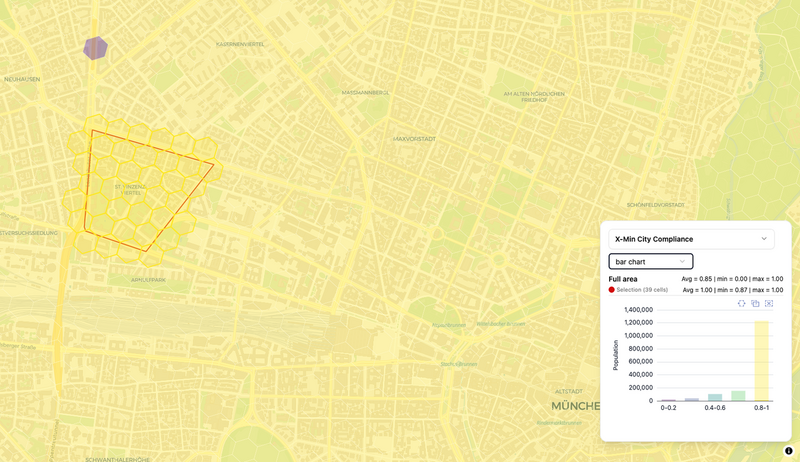Screen dimensions: 800x462
Task: Click the dashed box-select icon above the chart
Action: pos(741,303)
